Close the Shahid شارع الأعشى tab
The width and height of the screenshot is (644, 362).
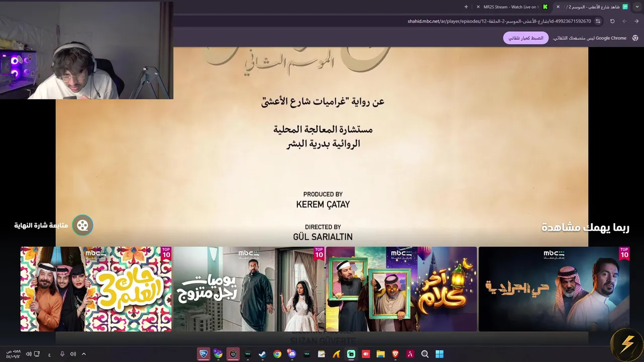(x=558, y=7)
